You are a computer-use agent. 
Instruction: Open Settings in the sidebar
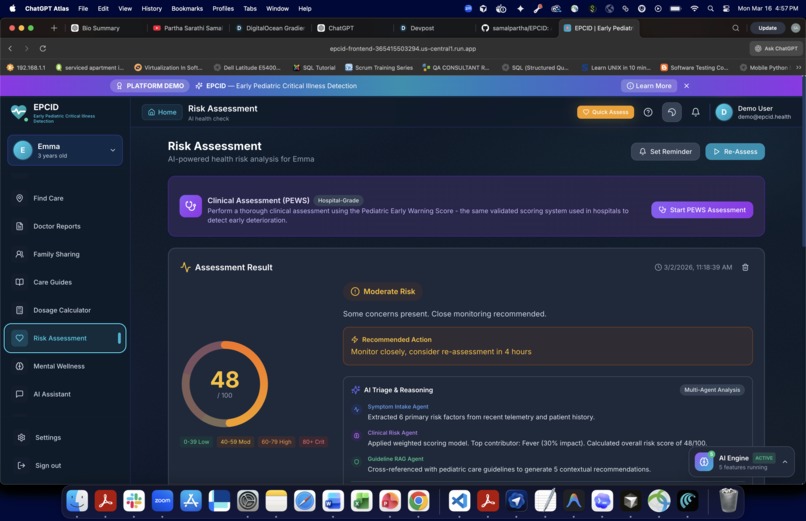(65, 438)
